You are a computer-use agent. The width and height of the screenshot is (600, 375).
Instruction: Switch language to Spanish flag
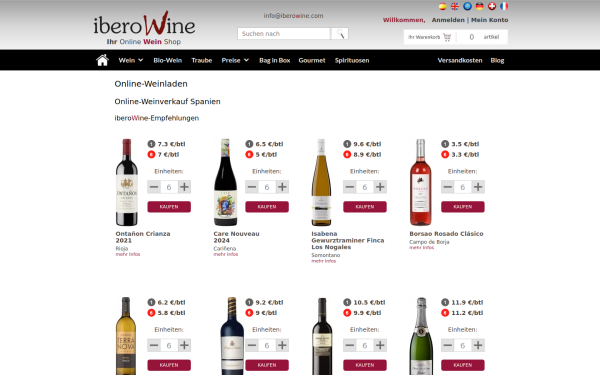442,6
